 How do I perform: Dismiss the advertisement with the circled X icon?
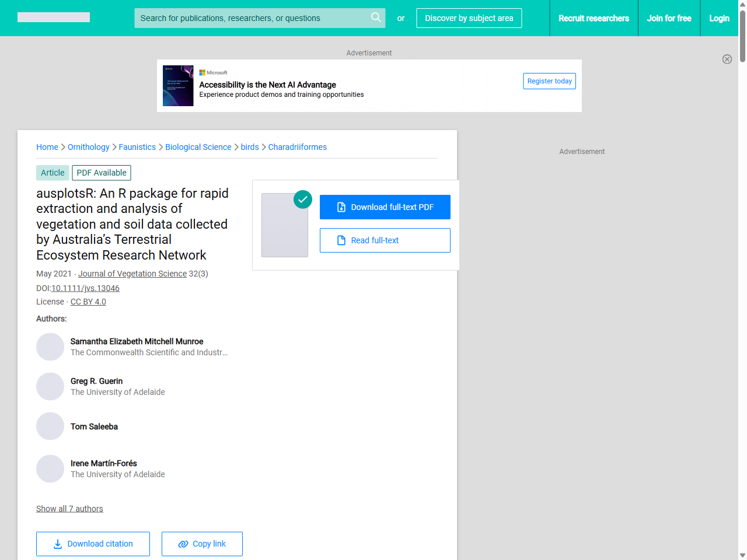727,59
